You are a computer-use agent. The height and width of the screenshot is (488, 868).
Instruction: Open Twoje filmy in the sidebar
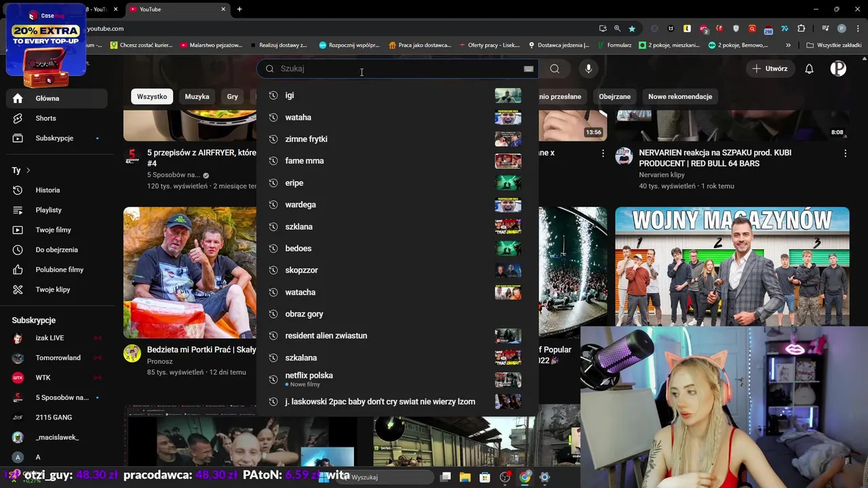(57, 230)
